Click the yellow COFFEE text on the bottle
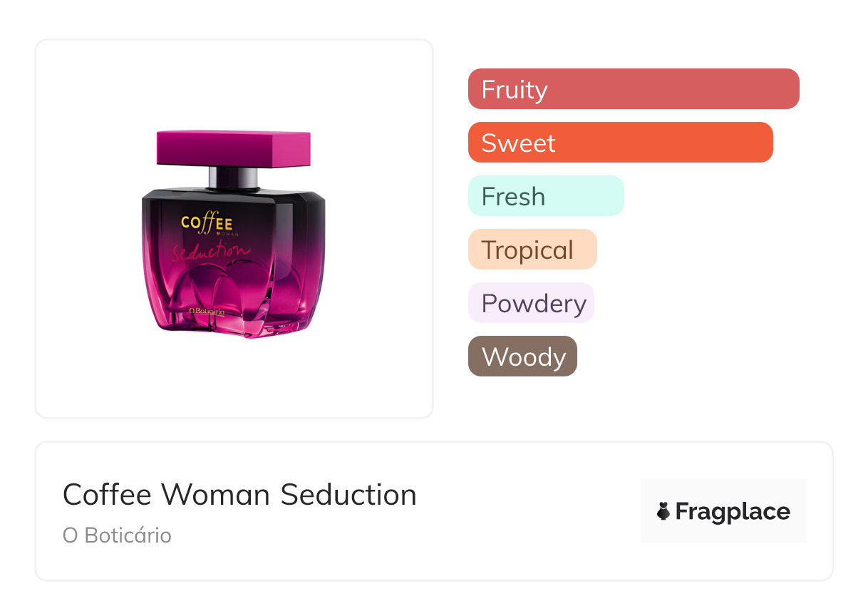 point(207,222)
